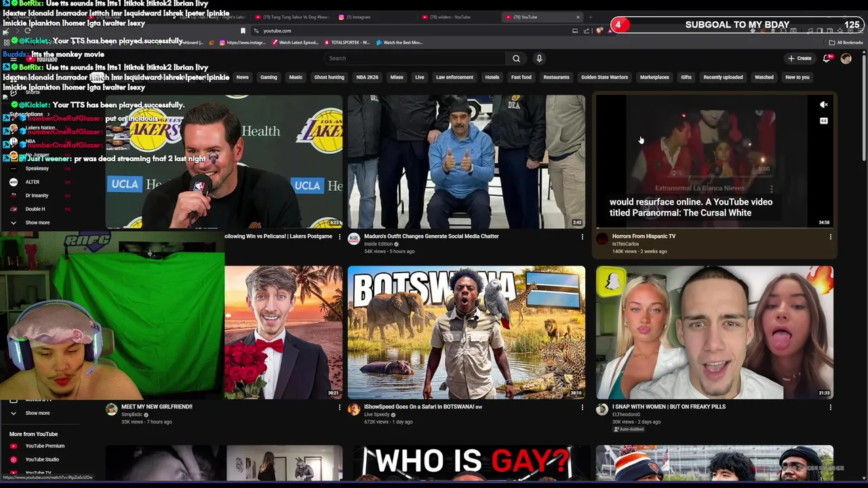Click the search magnifier button
This screenshot has width=868, height=488.
[516, 58]
